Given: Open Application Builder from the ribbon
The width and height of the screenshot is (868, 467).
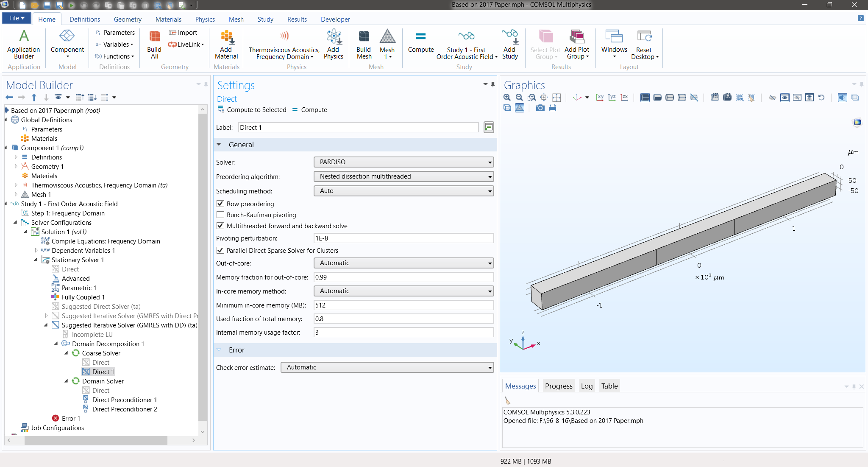Looking at the screenshot, I should pyautogui.click(x=24, y=44).
